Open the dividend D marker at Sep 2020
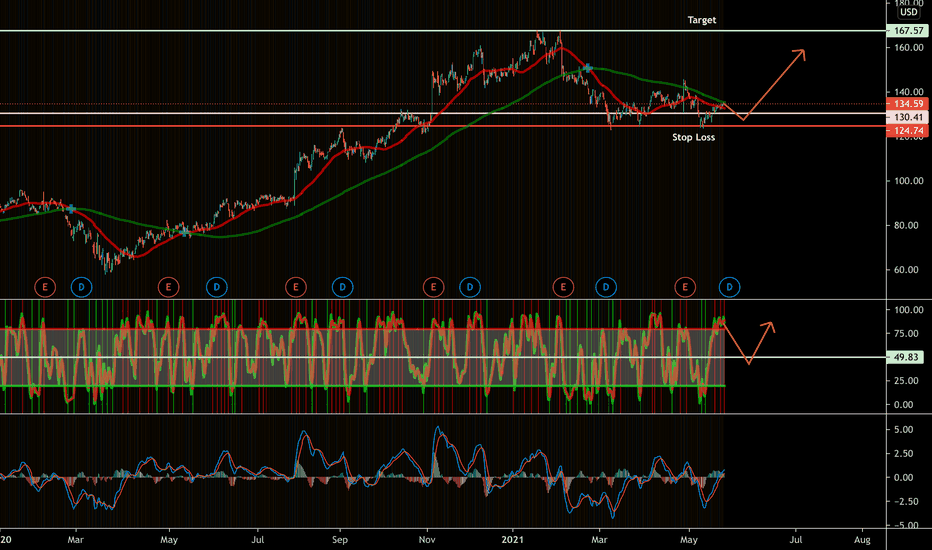This screenshot has height=550, width=932. 342,288
